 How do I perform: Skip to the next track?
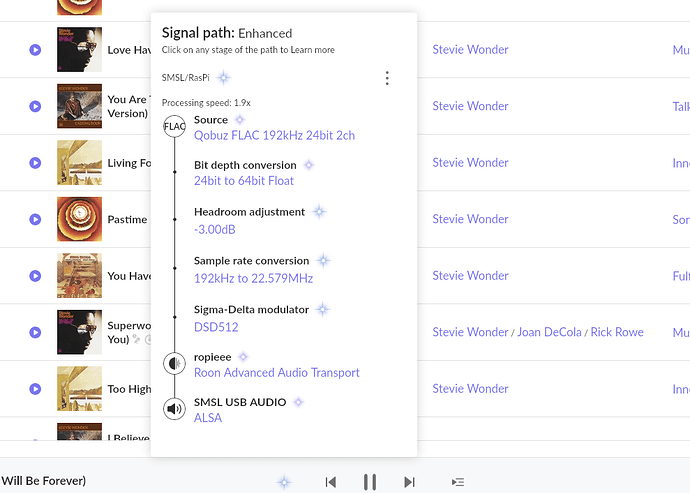[x=409, y=482]
